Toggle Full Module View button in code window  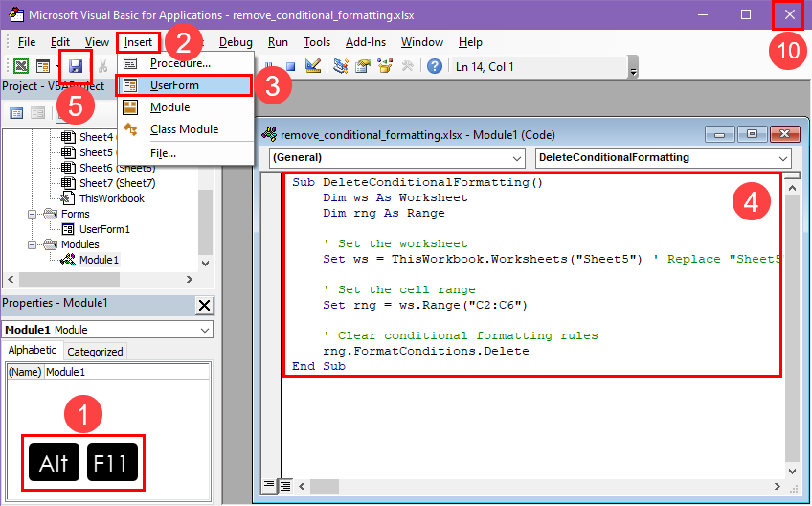pos(284,486)
